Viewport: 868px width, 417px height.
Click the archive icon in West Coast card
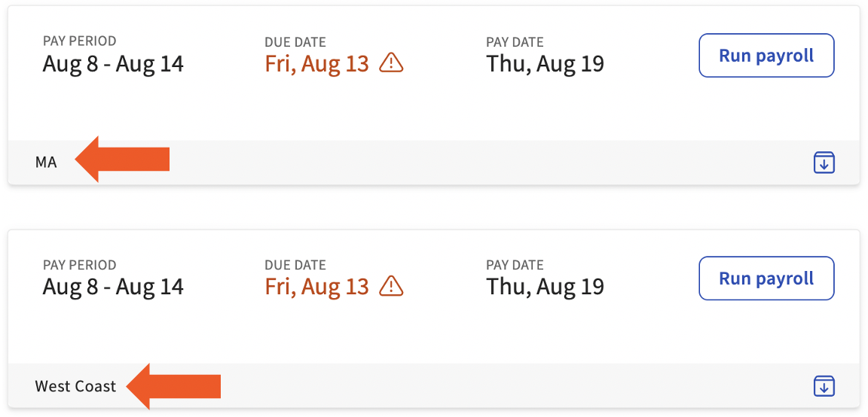(x=824, y=386)
